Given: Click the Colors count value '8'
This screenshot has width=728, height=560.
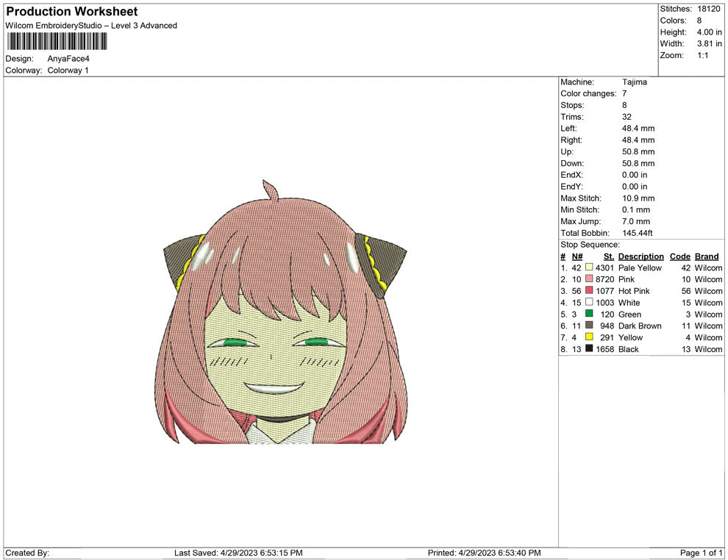Looking at the screenshot, I should pyautogui.click(x=699, y=21).
